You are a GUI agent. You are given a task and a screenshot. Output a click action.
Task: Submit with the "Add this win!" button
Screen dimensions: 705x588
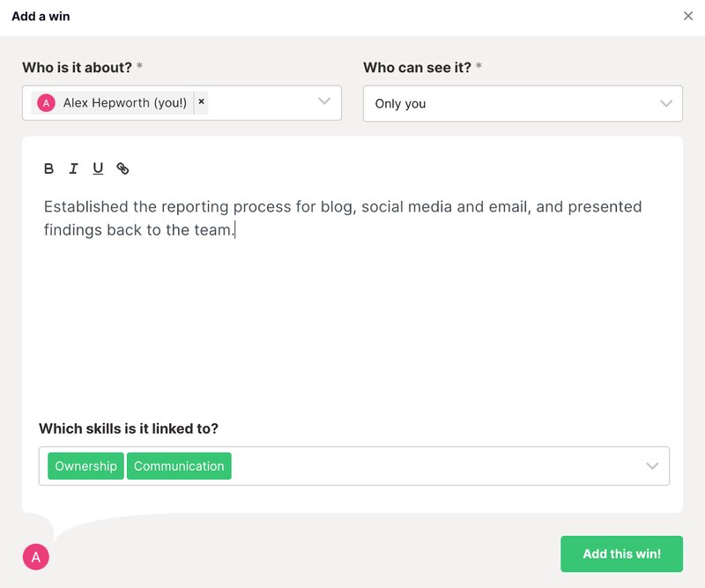(621, 554)
